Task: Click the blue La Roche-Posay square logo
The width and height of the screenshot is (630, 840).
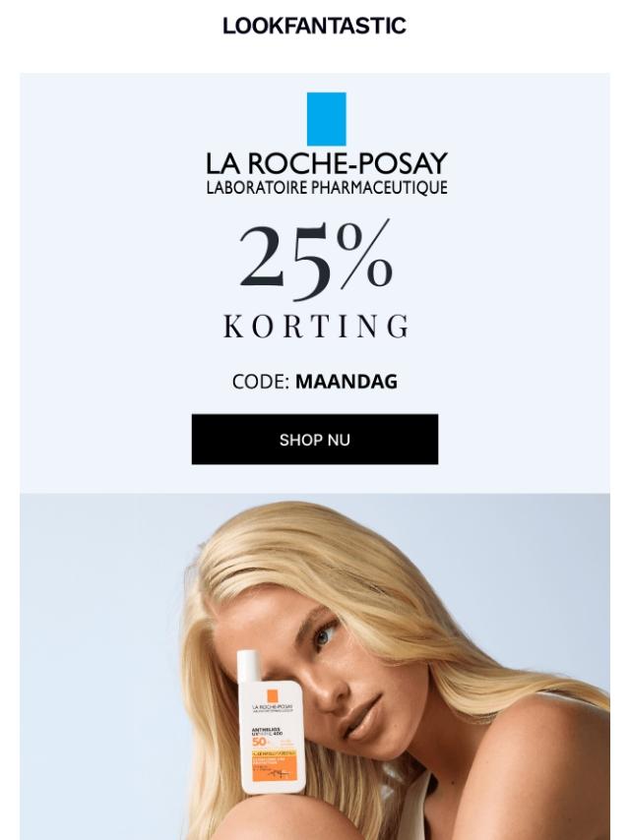Action: tap(326, 119)
